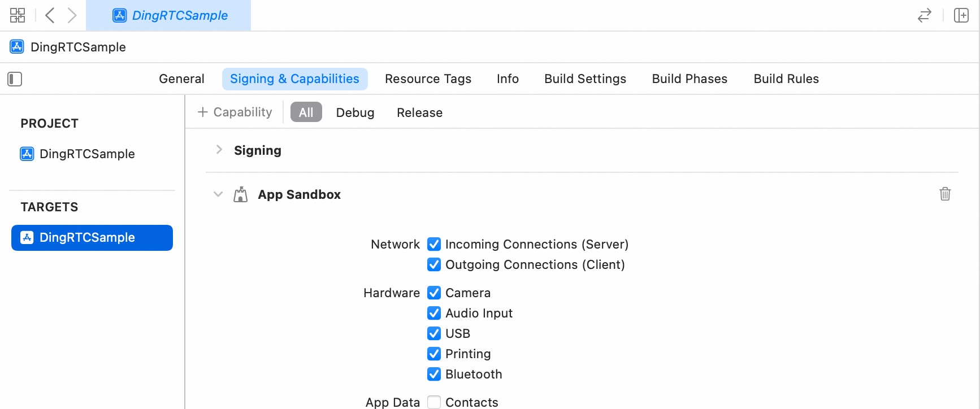Click the swap editor arrows icon

pyautogui.click(x=925, y=15)
